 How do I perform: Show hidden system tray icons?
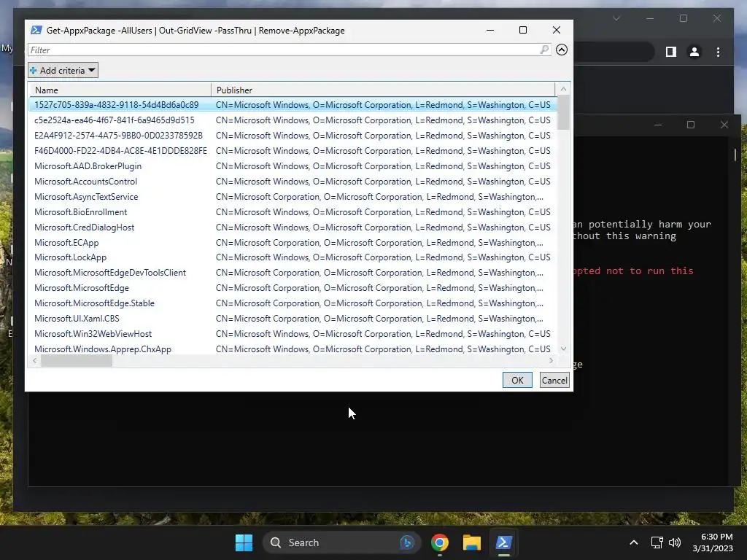(x=634, y=542)
